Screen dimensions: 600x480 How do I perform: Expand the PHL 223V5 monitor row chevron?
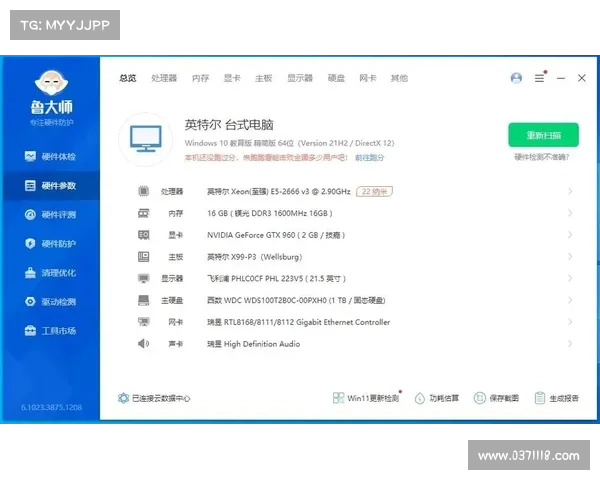point(570,278)
